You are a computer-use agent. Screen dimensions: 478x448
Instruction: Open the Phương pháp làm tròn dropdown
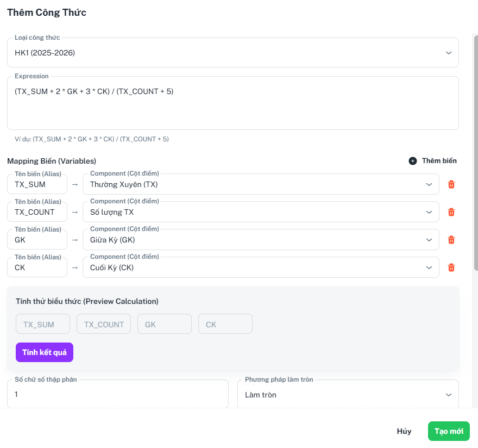pyautogui.click(x=348, y=394)
